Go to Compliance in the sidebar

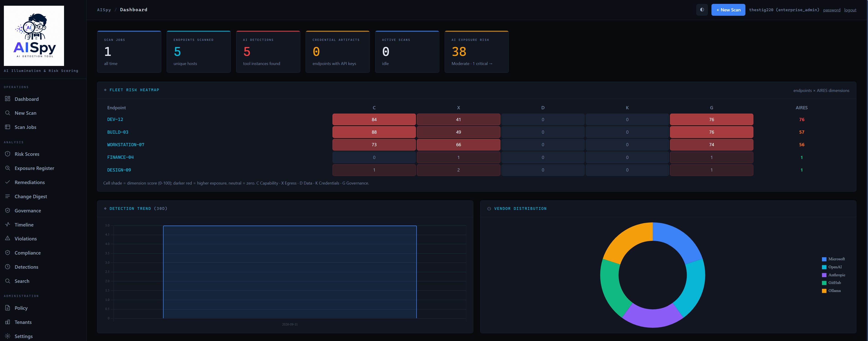pyautogui.click(x=28, y=253)
